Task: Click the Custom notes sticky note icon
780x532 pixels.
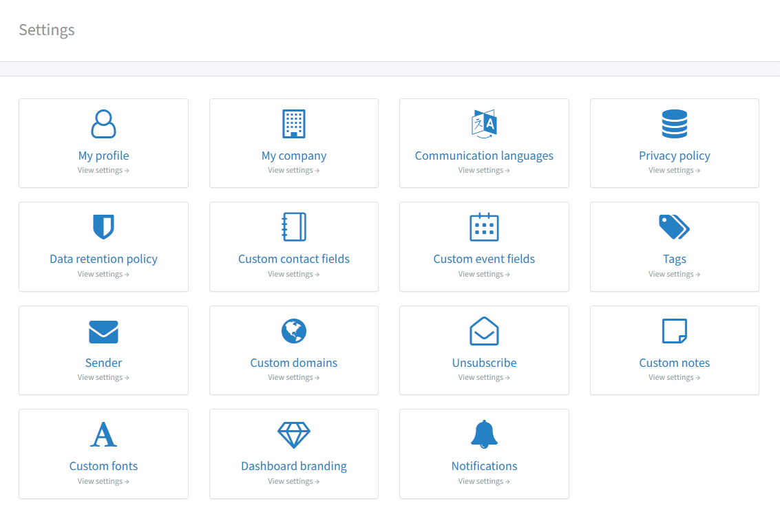Action: coord(675,330)
